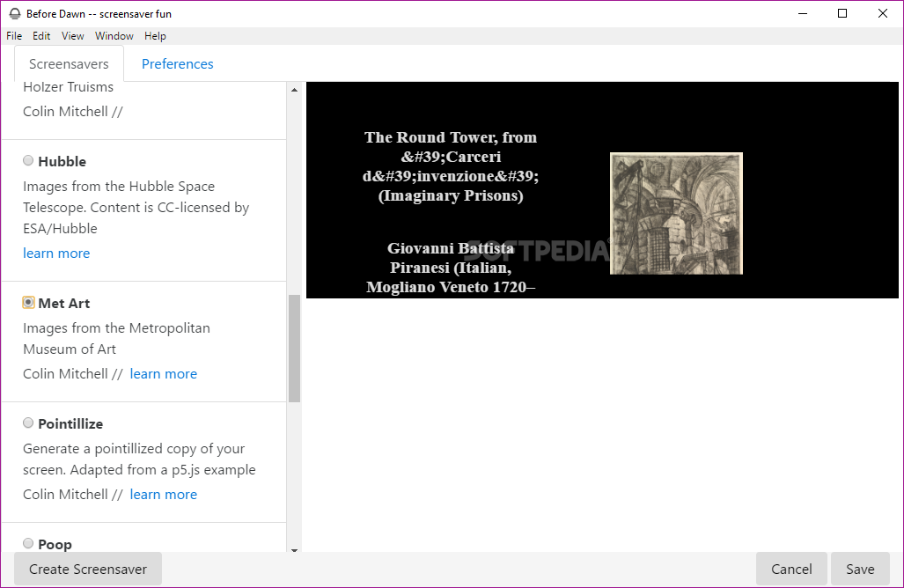904x588 pixels.
Task: Maximize the Before Dawn window
Action: pyautogui.click(x=842, y=13)
